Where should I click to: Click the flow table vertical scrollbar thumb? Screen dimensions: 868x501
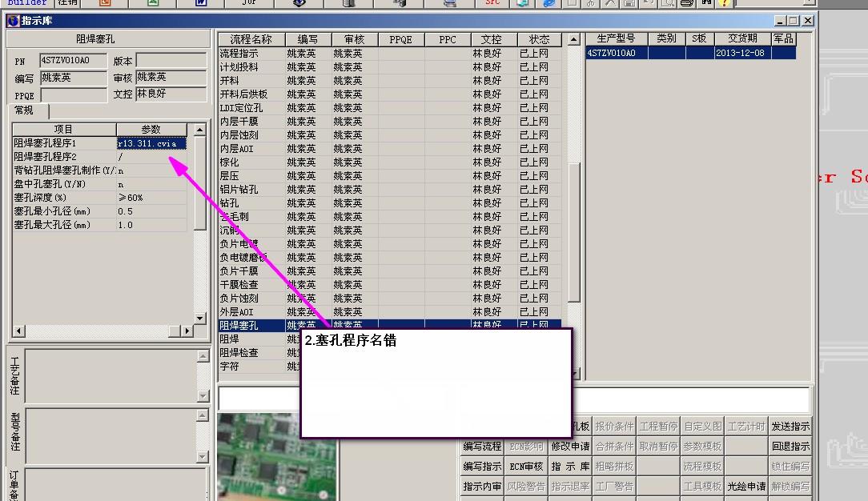pyautogui.click(x=574, y=232)
